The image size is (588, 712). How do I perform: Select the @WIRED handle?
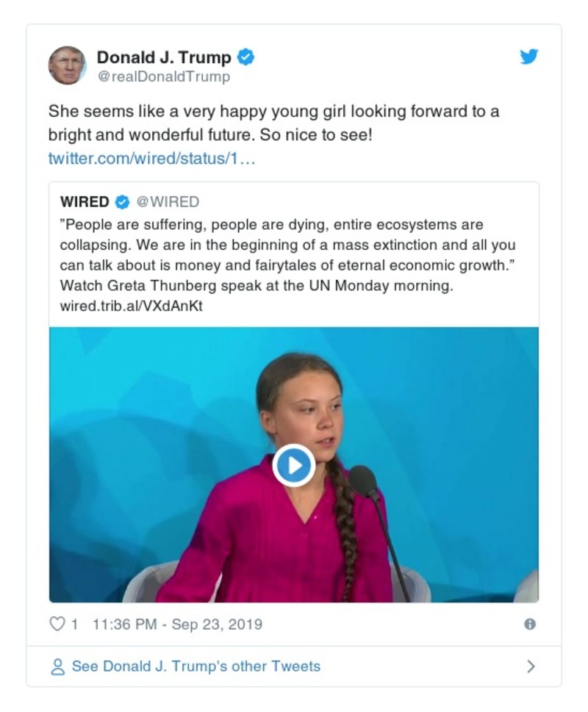click(168, 202)
